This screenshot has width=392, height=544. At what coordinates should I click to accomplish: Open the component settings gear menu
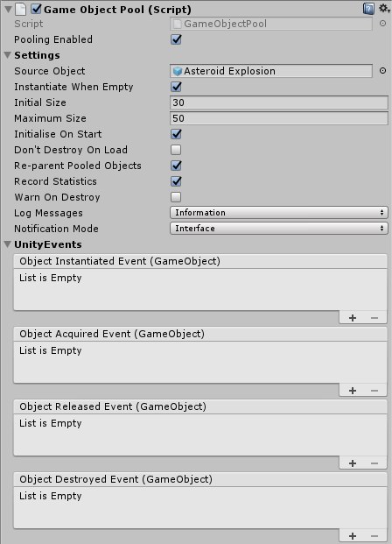(x=383, y=9)
